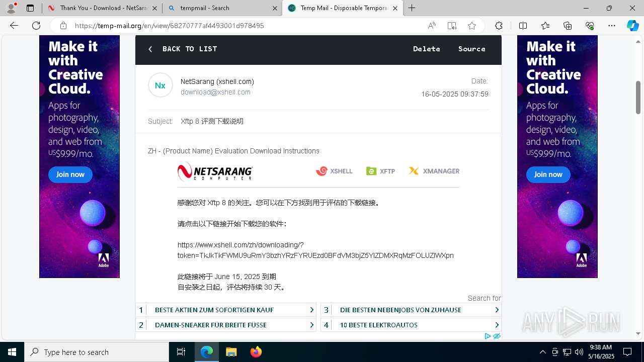Image resolution: width=644 pixels, height=362 pixels.
Task: Click the page vertical scrollbar thumb
Action: pos(638,98)
